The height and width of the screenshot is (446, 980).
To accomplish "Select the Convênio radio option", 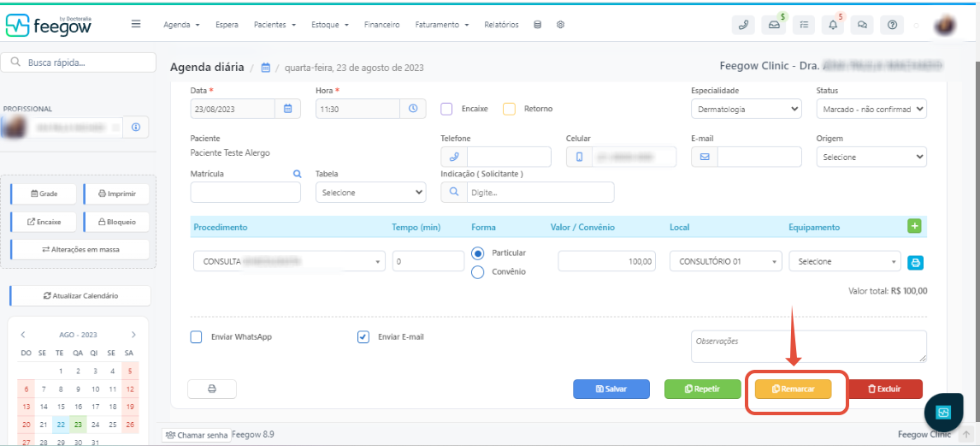I will pyautogui.click(x=477, y=272).
